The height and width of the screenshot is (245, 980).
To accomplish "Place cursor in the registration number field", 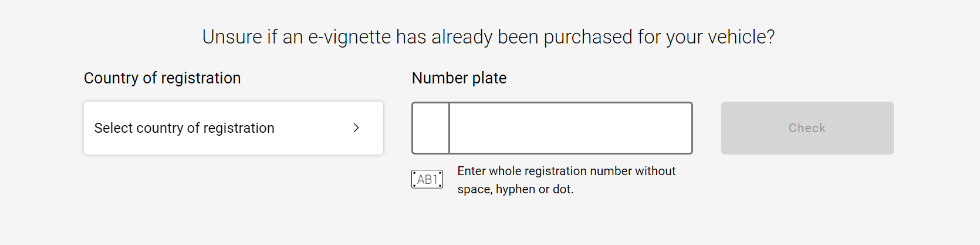I will click(x=570, y=128).
